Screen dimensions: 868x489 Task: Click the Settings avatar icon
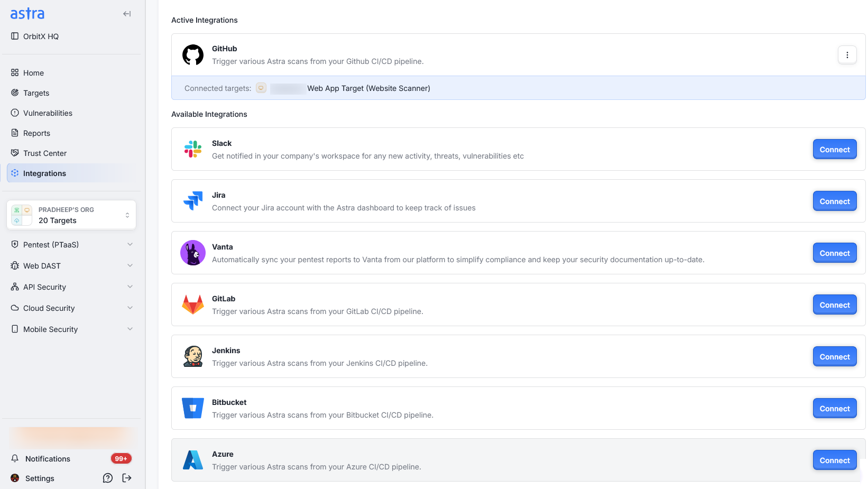[15, 478]
